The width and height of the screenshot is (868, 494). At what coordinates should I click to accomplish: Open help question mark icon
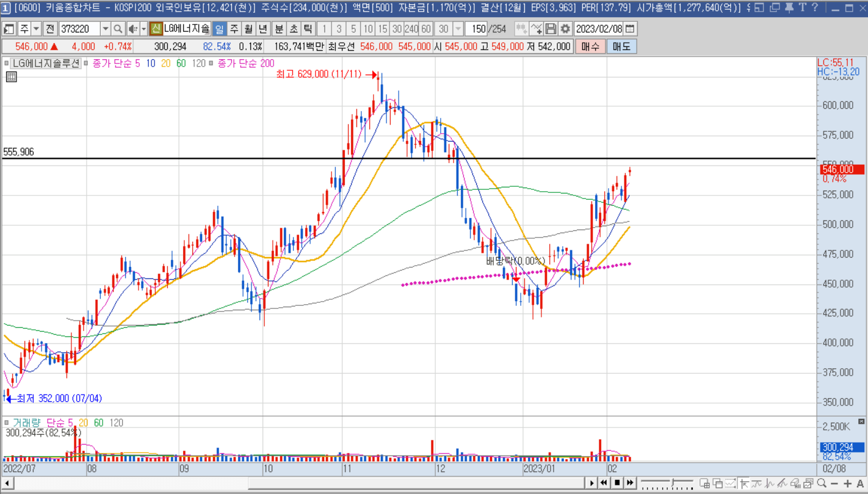815,8
